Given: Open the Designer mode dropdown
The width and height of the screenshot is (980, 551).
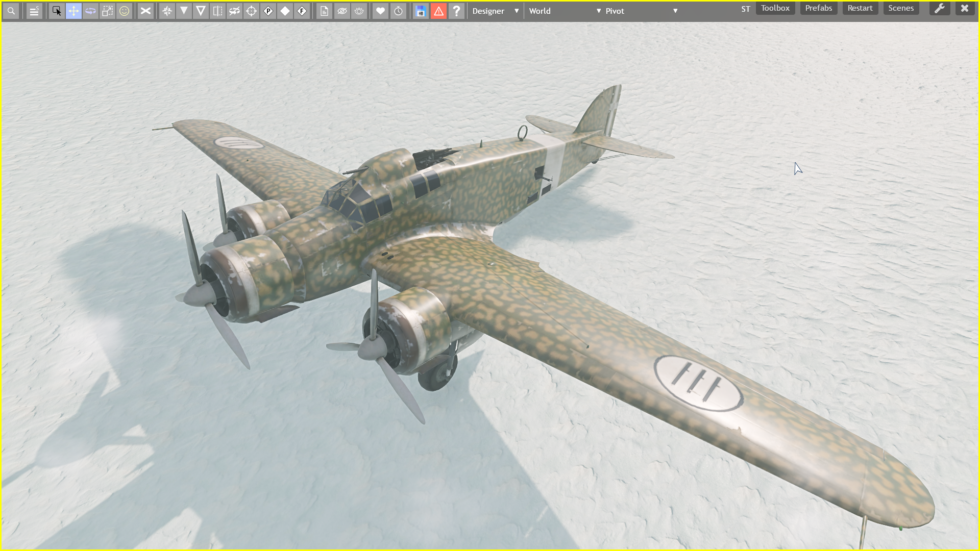Looking at the screenshot, I should click(x=495, y=11).
